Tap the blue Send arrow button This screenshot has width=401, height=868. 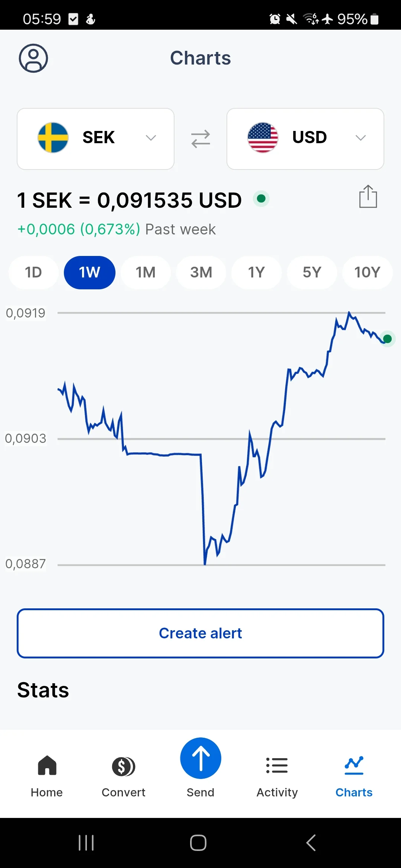[x=200, y=758]
